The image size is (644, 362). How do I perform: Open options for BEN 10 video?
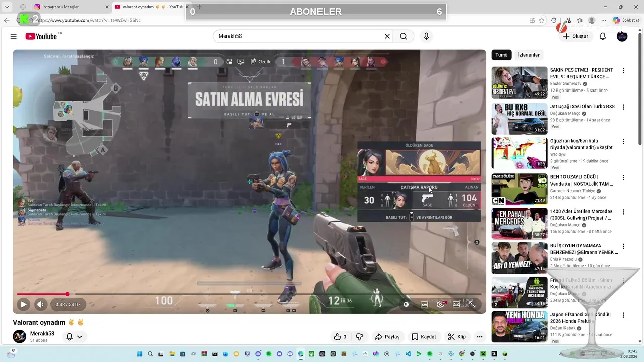(623, 178)
